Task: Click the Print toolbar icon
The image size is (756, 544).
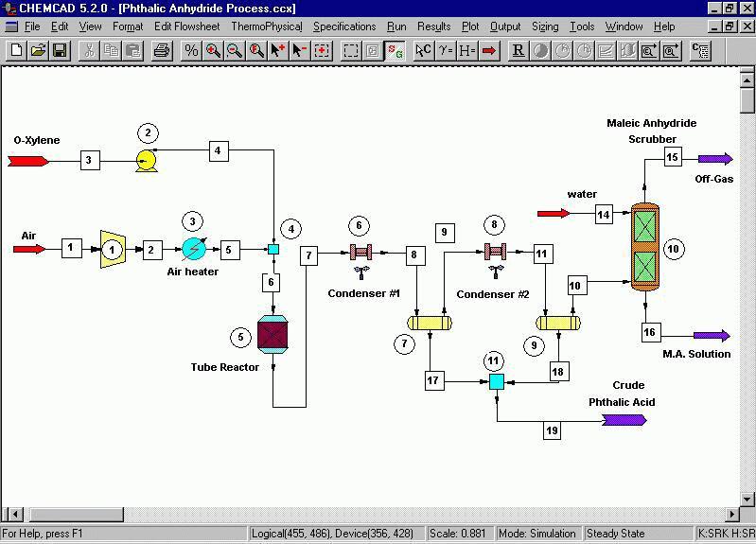Action: click(162, 50)
